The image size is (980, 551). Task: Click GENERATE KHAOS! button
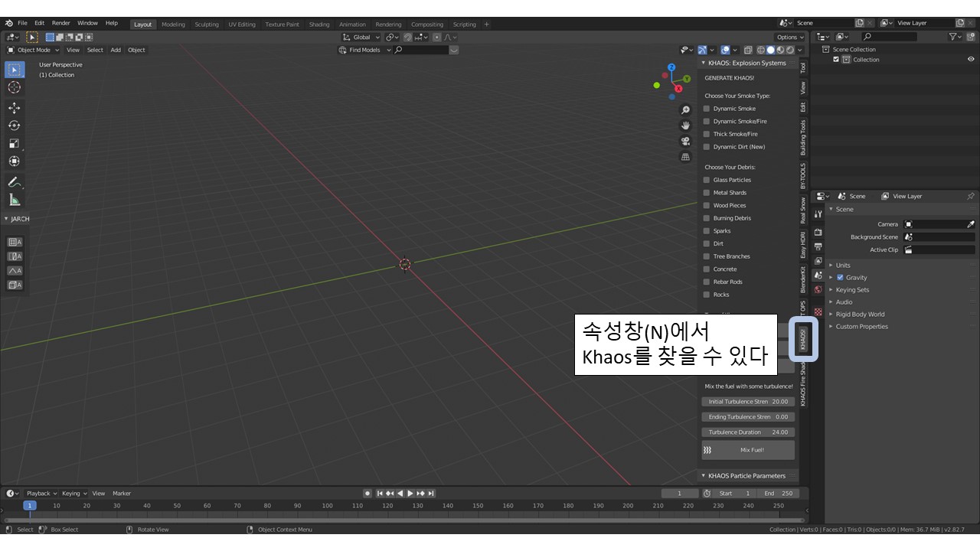tap(729, 78)
